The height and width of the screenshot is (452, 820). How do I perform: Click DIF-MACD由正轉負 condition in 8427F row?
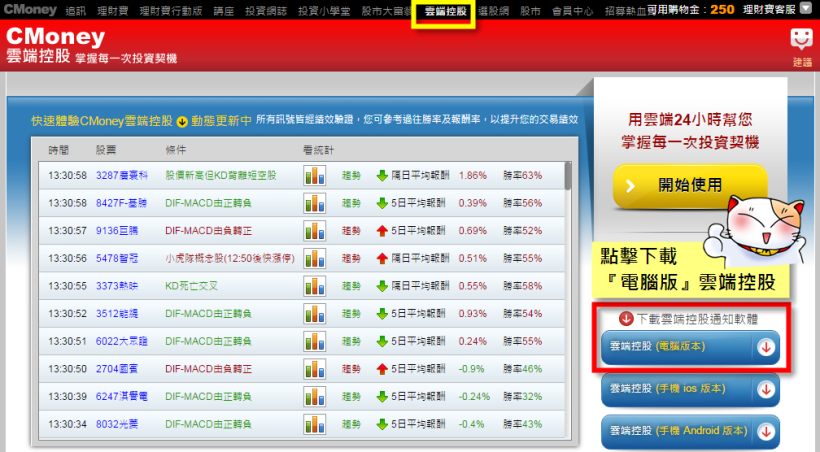209,203
